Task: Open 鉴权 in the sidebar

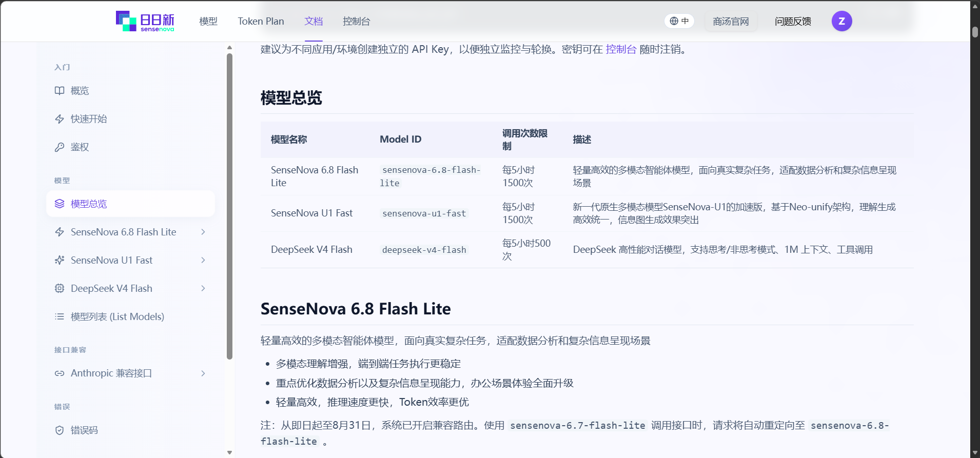Action: [130, 147]
